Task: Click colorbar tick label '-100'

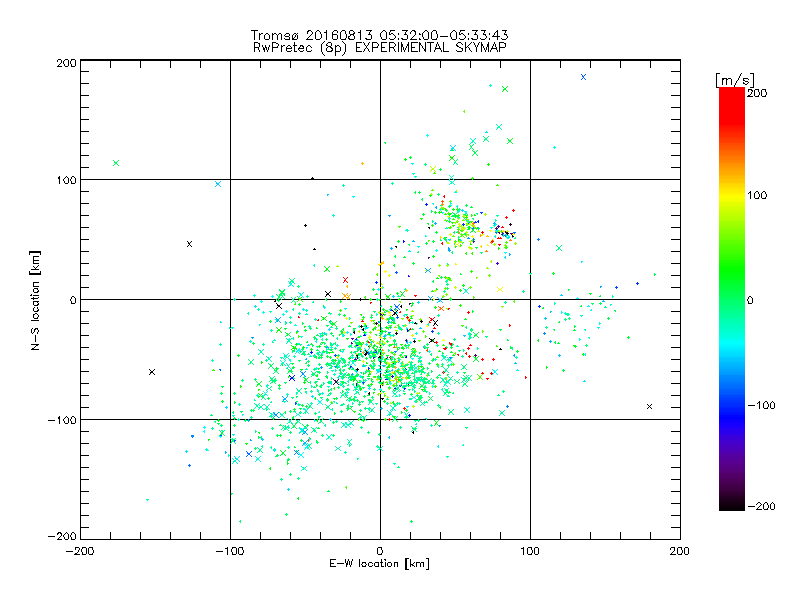Action: click(761, 405)
